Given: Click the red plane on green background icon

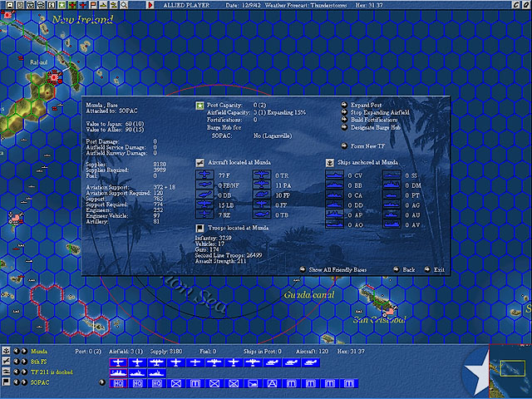Looking at the screenshot, I should click(72, 5).
